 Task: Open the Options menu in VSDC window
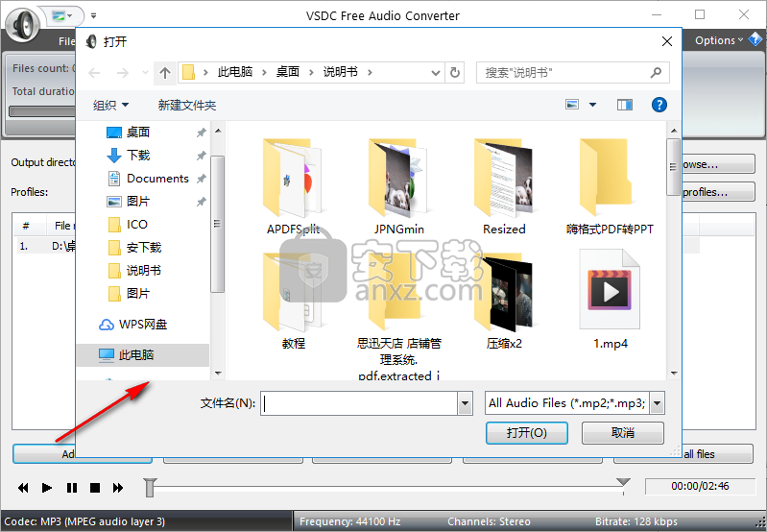pos(719,40)
